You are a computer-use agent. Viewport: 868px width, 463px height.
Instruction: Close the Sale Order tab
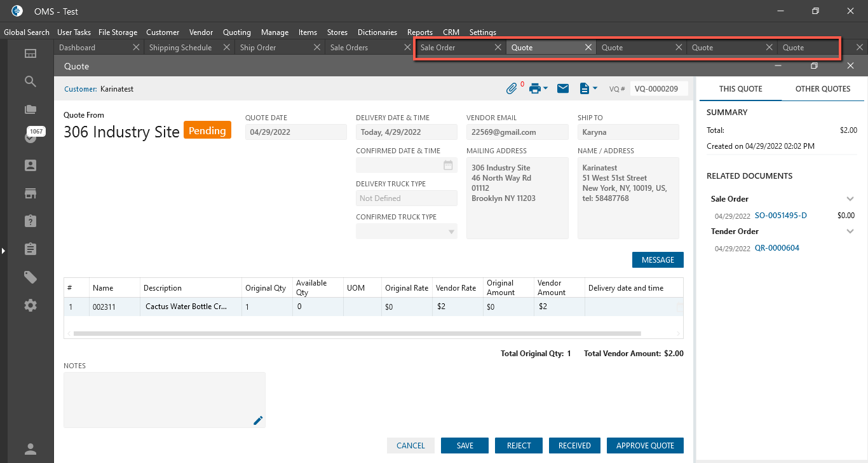pos(498,47)
